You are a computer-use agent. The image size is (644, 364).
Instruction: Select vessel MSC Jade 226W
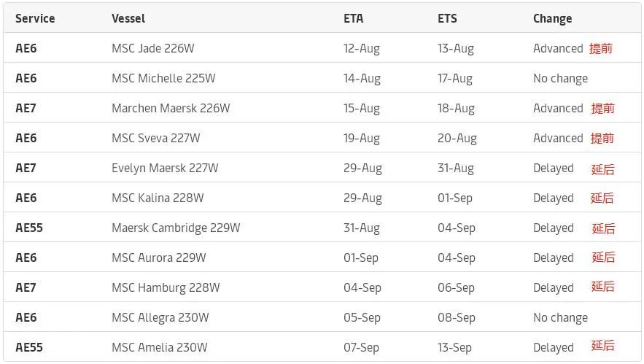point(152,48)
